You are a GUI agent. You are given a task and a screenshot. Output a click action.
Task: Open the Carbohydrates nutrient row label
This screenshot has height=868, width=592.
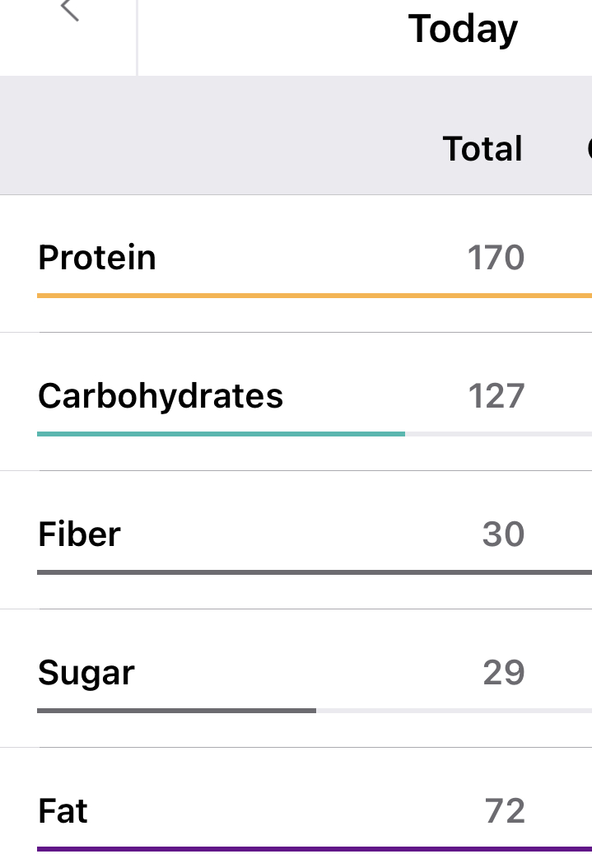coord(161,396)
